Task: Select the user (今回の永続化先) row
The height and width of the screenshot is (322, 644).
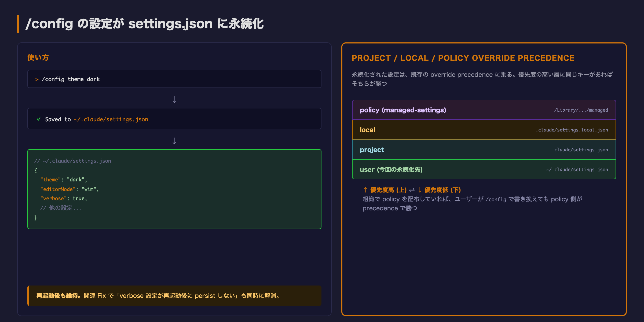Action: [x=484, y=170]
